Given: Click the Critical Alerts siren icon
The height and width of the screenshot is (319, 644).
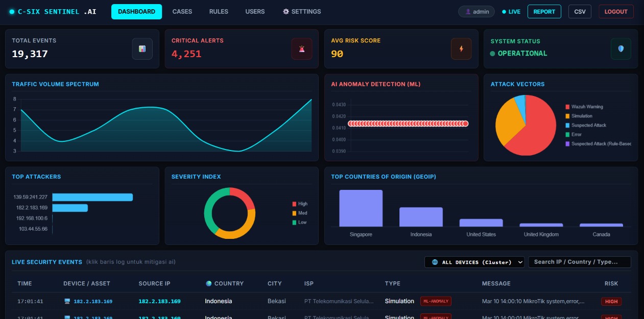Looking at the screenshot, I should [x=302, y=49].
